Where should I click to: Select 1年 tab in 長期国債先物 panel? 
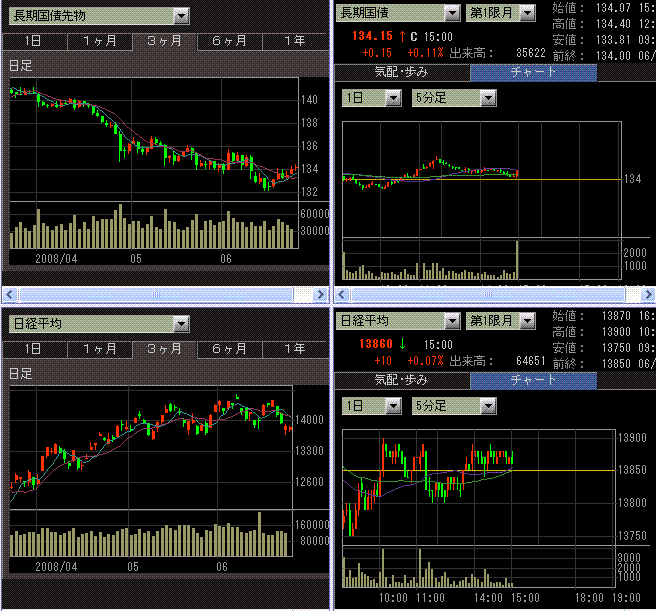point(295,41)
